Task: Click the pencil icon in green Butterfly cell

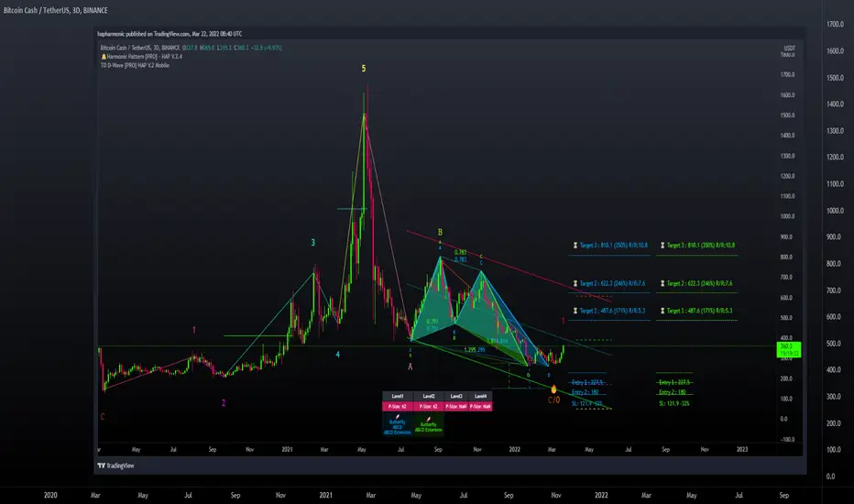Action: pyautogui.click(x=429, y=419)
